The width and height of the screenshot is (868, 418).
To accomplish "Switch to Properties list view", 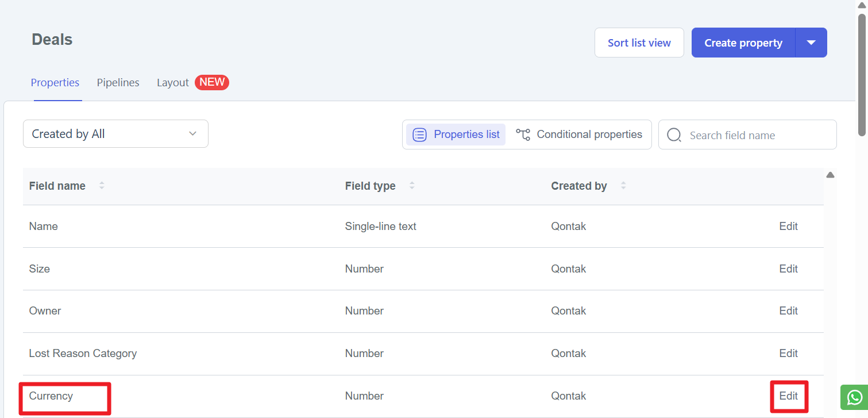I will pyautogui.click(x=456, y=135).
